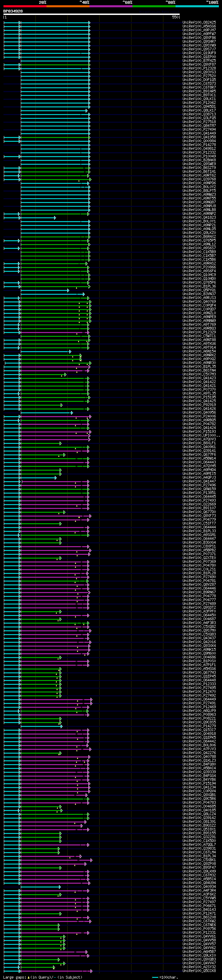Click hit label UniRef100_Q41424

(199, 428)
